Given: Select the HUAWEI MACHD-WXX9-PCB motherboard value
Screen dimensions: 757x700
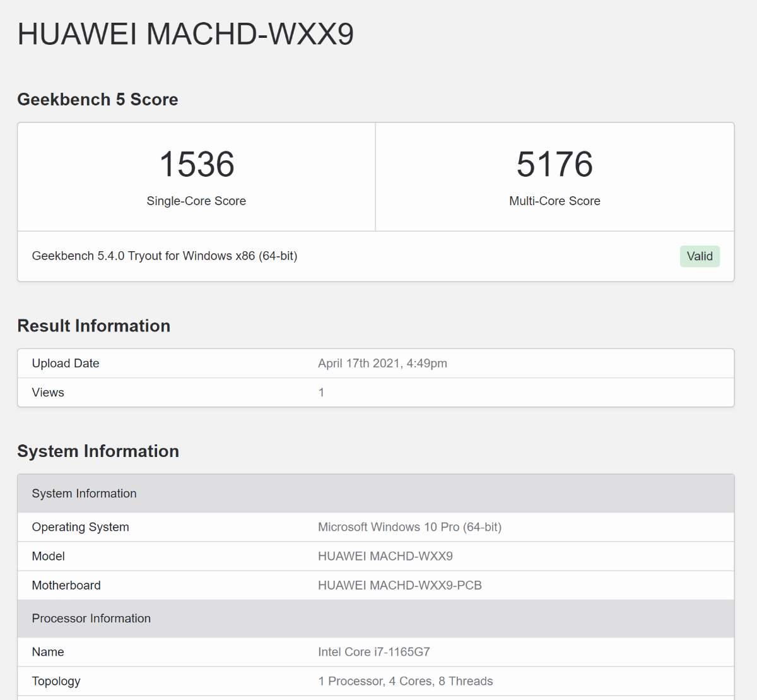Looking at the screenshot, I should coord(399,585).
